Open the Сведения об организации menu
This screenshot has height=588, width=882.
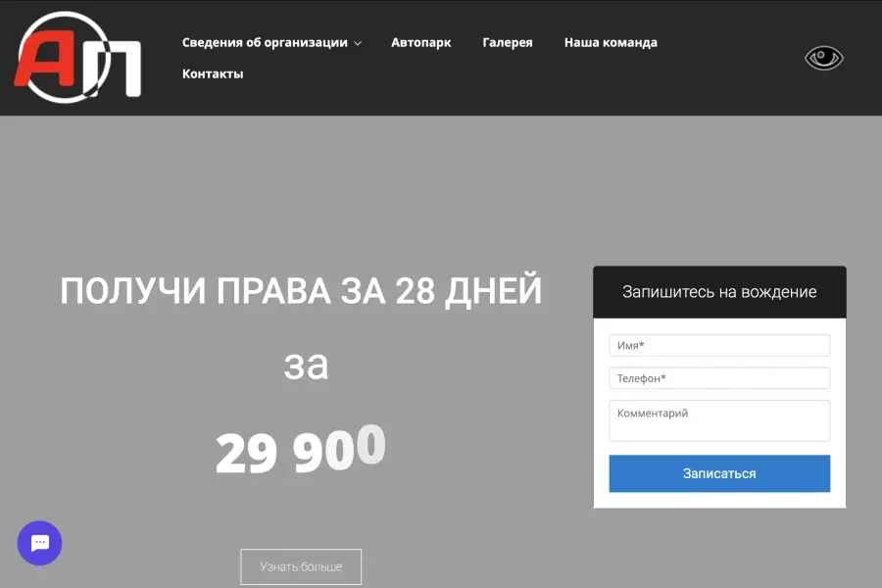point(265,43)
